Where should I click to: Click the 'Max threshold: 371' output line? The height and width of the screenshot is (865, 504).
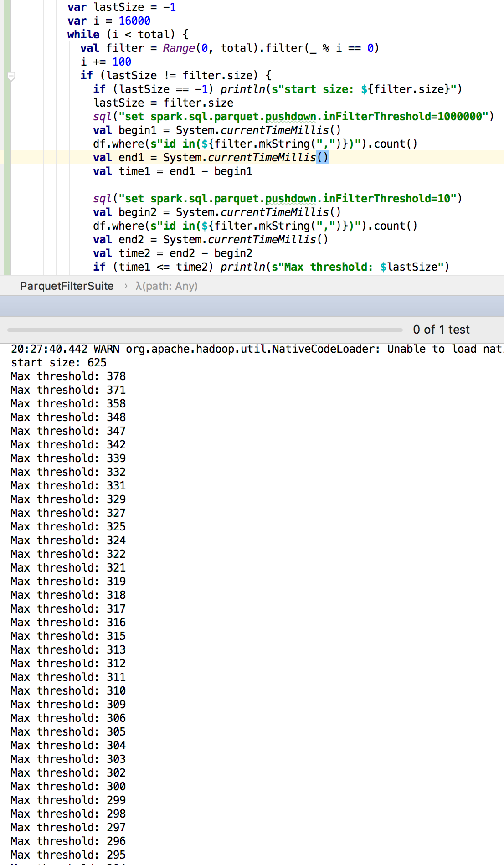click(68, 390)
